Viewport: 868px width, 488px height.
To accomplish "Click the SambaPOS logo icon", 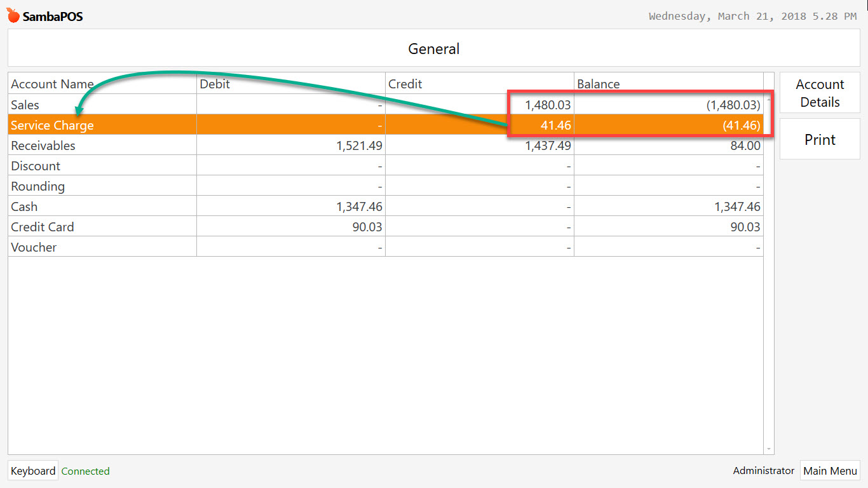I will [12, 15].
